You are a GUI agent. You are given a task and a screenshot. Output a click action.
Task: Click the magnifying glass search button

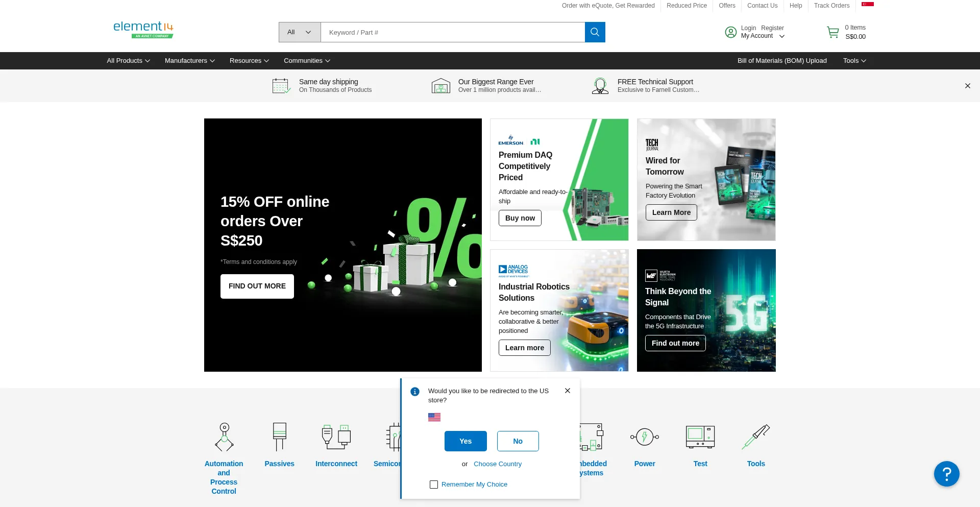pyautogui.click(x=595, y=32)
